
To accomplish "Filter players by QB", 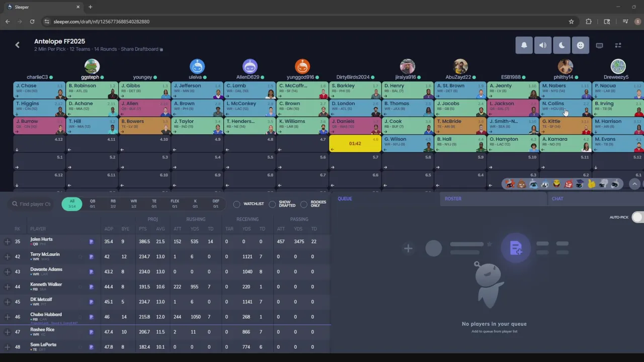I will point(93,204).
